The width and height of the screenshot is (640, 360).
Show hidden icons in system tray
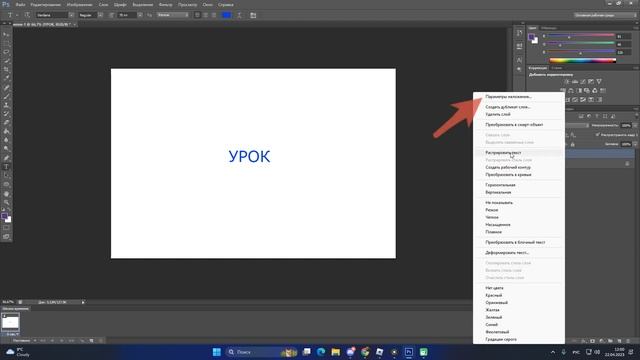pos(553,352)
